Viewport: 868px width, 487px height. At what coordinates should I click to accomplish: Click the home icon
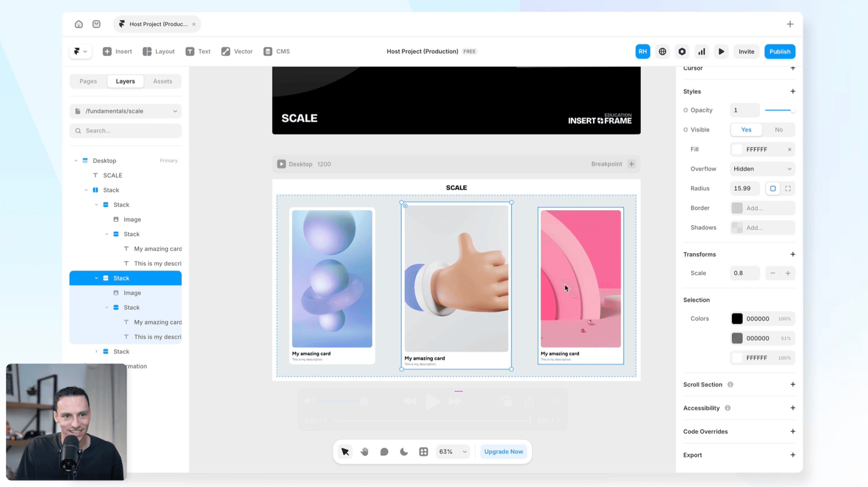pos(79,24)
